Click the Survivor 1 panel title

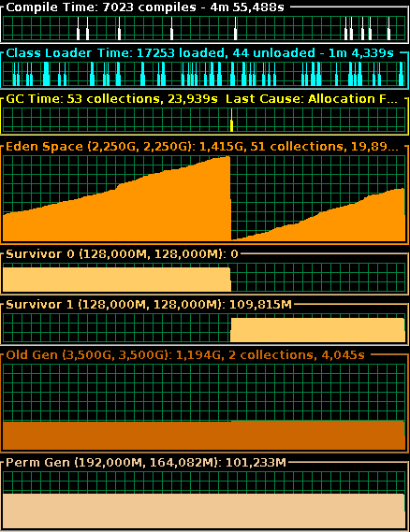149,305
